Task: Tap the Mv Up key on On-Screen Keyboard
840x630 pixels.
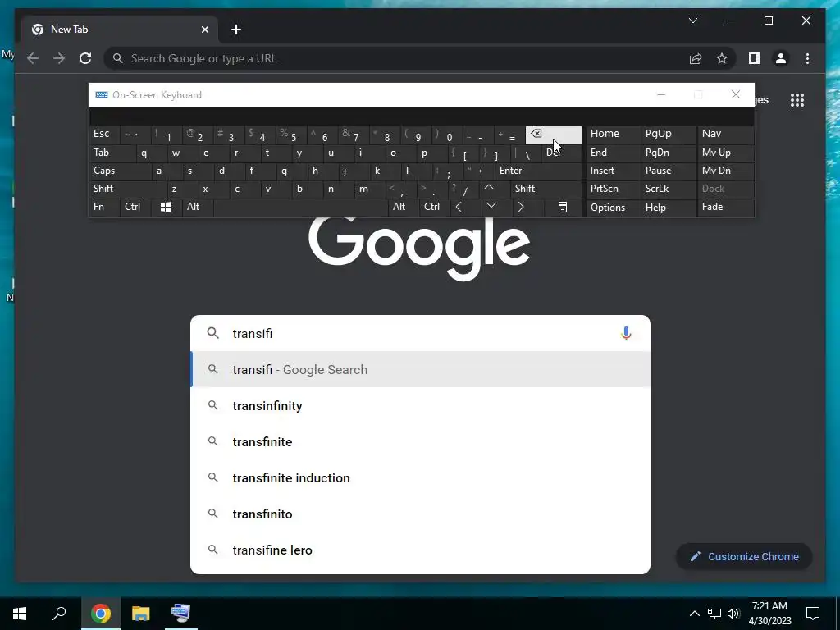Action: (x=725, y=153)
